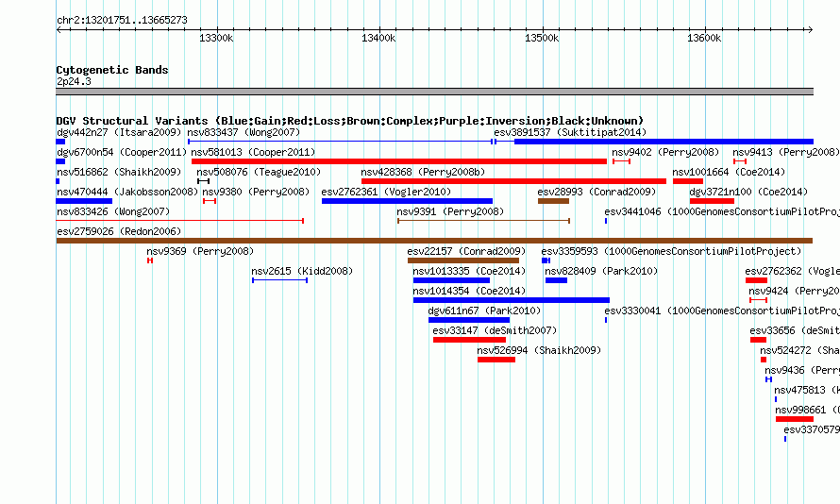
Task: Click the dgv6700n54 (Cooper2011) label
Action: click(122, 152)
